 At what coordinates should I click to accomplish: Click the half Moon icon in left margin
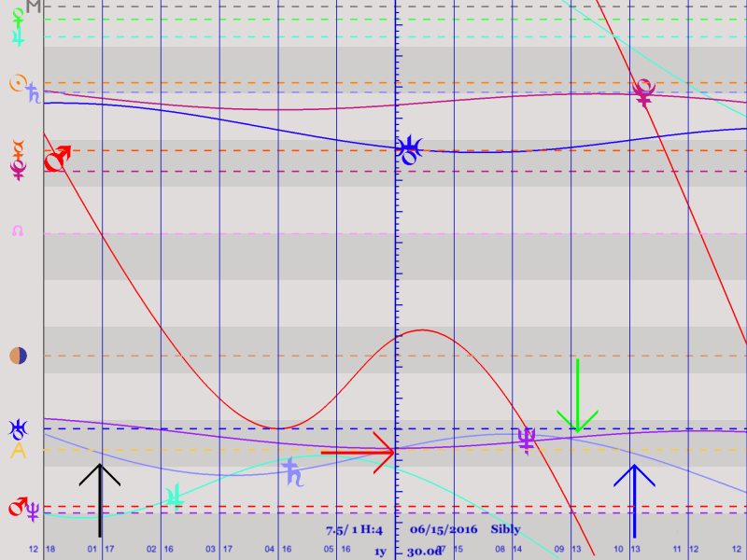(19, 356)
